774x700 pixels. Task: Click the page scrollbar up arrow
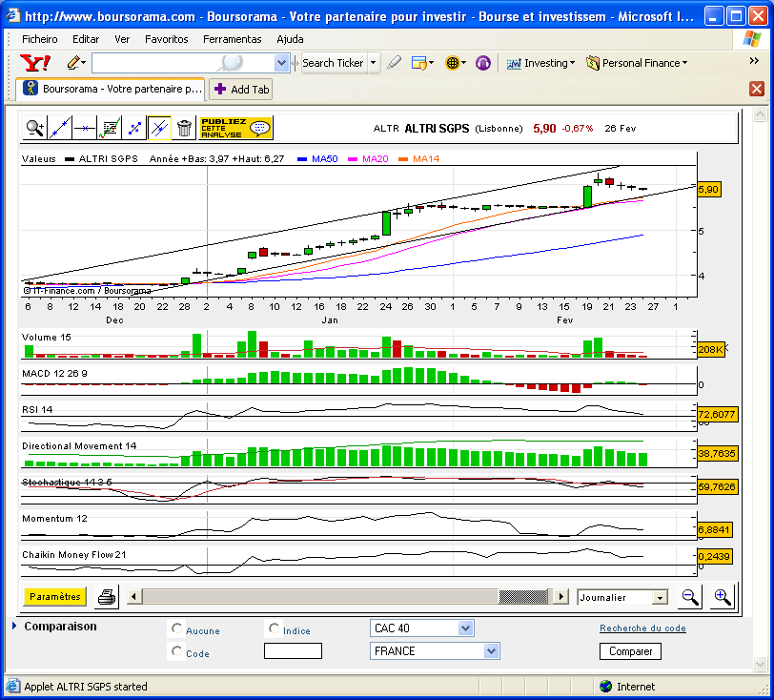760,114
